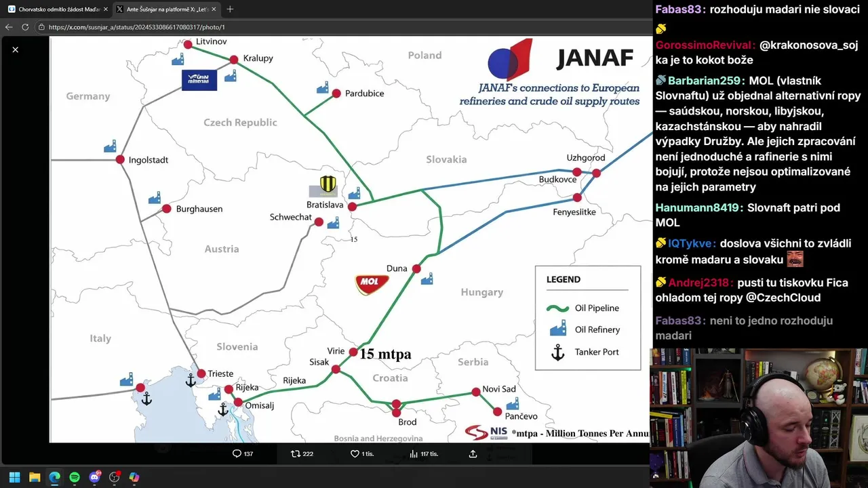Viewport: 868px width, 488px height.
Task: Open username Fabas83 above rozhoduju madari nie slovaci
Action: point(678,9)
